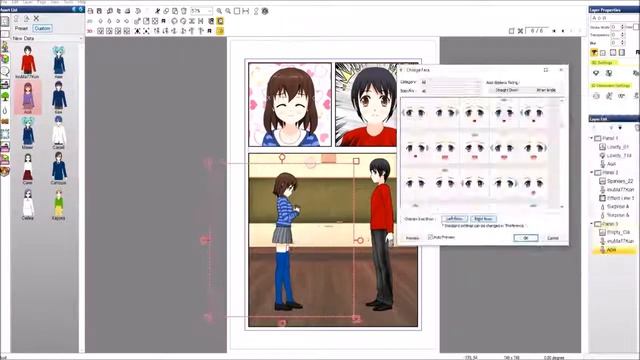Image resolution: width=640 pixels, height=360 pixels.
Task: Choose the third face in the second row
Action: (x=475, y=149)
